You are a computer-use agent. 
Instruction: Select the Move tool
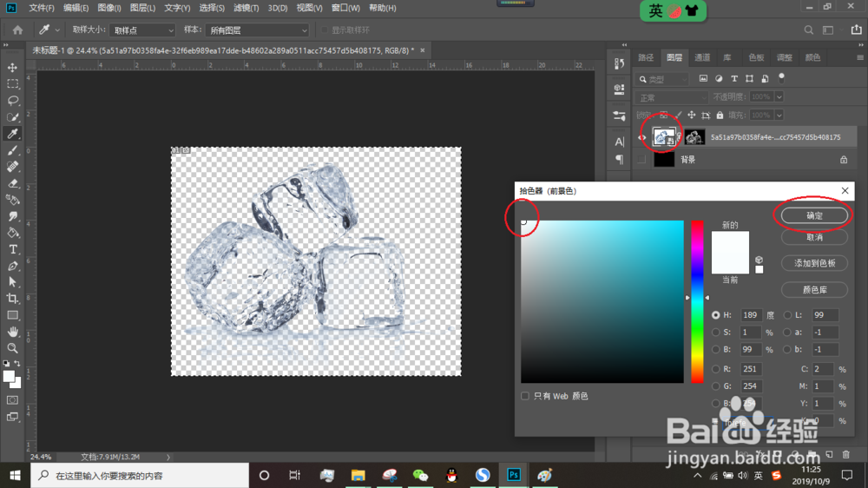[12, 68]
